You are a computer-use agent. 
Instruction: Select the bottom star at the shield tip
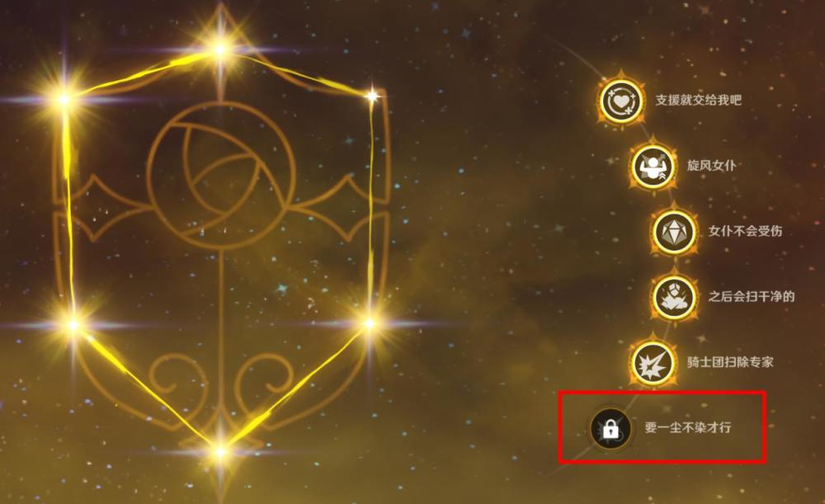pyautogui.click(x=220, y=451)
